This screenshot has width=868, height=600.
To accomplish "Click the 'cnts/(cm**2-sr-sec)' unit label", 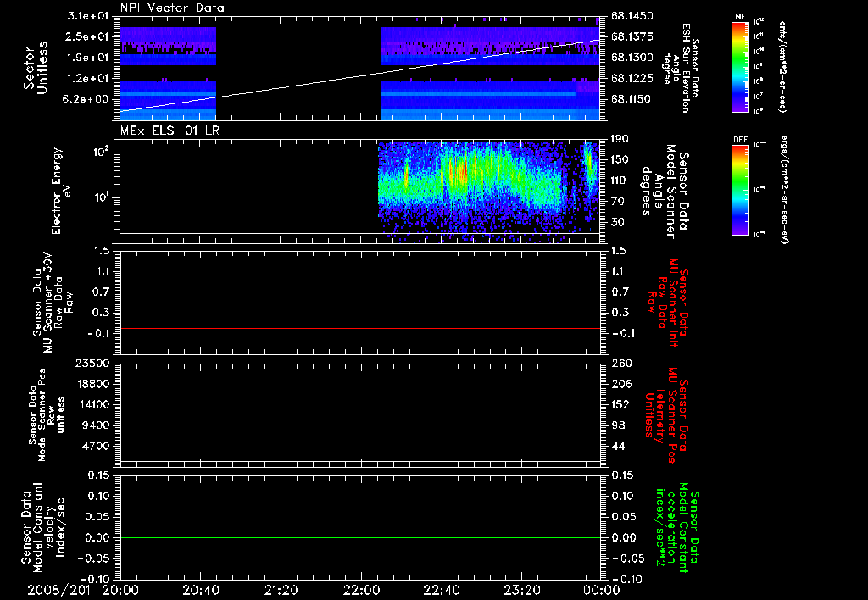I will (x=782, y=66).
